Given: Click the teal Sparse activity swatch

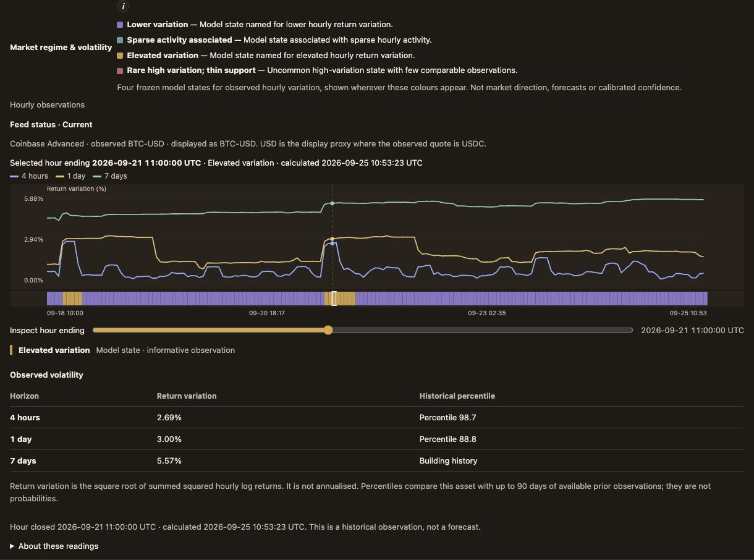Looking at the screenshot, I should (120, 40).
